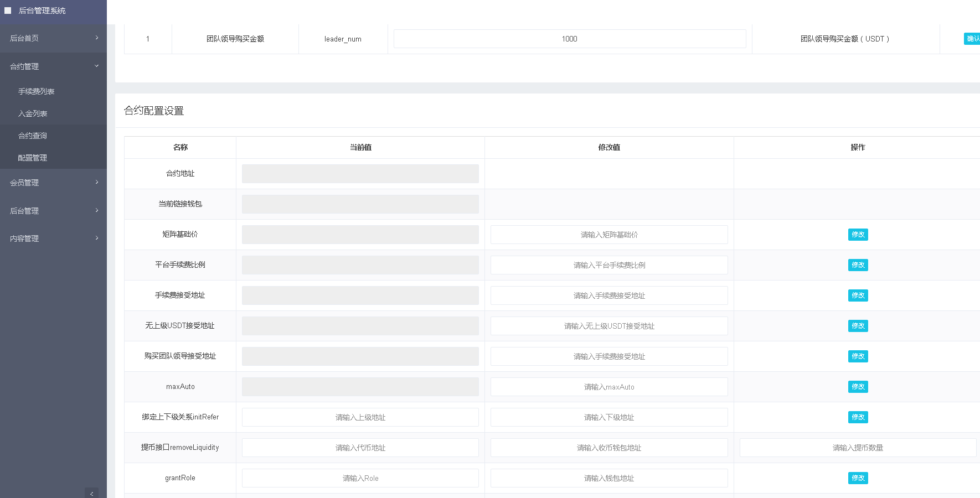Click the leader_num cell
Viewport: 980px width, 498px height.
[343, 39]
